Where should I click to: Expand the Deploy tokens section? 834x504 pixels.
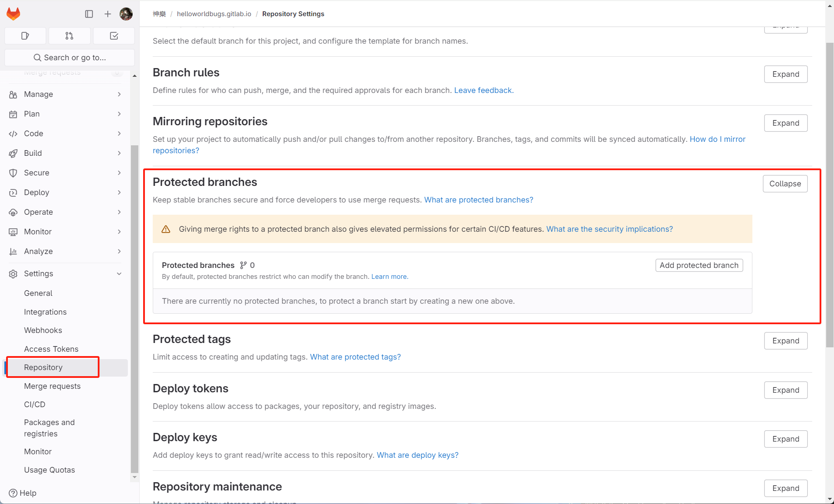(x=786, y=390)
